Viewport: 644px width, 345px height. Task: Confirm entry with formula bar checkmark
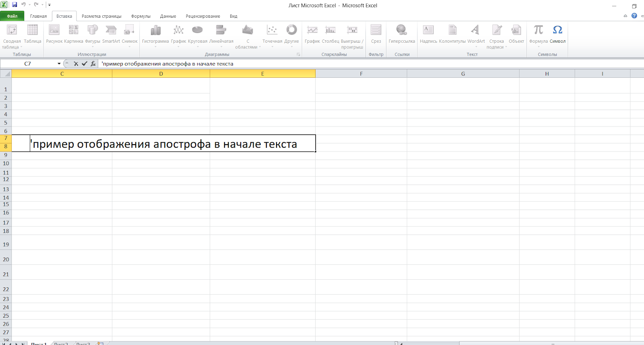click(x=85, y=64)
